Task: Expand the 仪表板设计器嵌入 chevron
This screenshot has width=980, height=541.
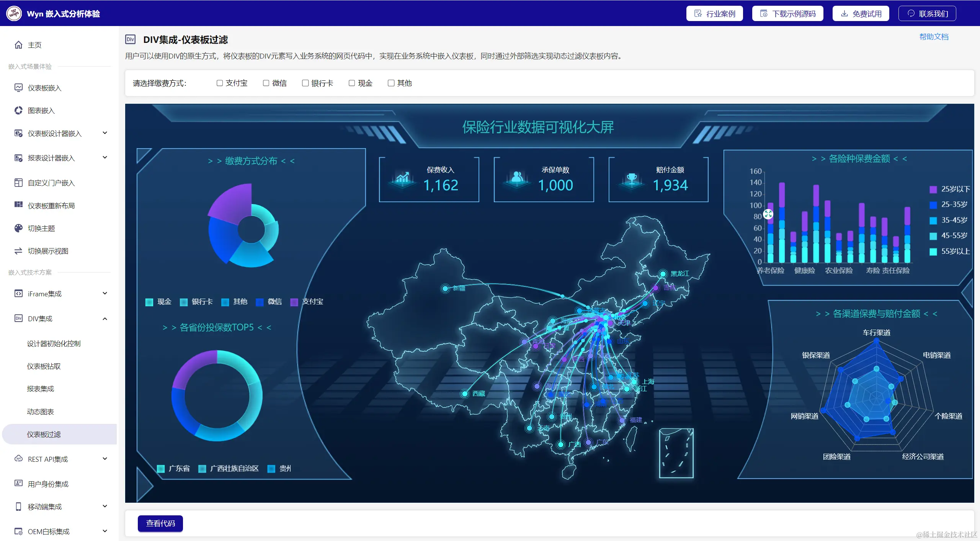Action: (x=105, y=133)
